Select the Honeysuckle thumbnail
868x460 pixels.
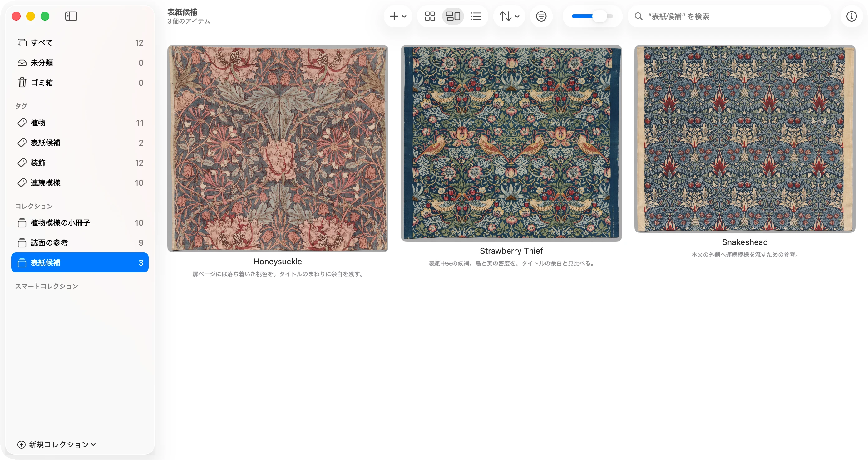pos(278,148)
